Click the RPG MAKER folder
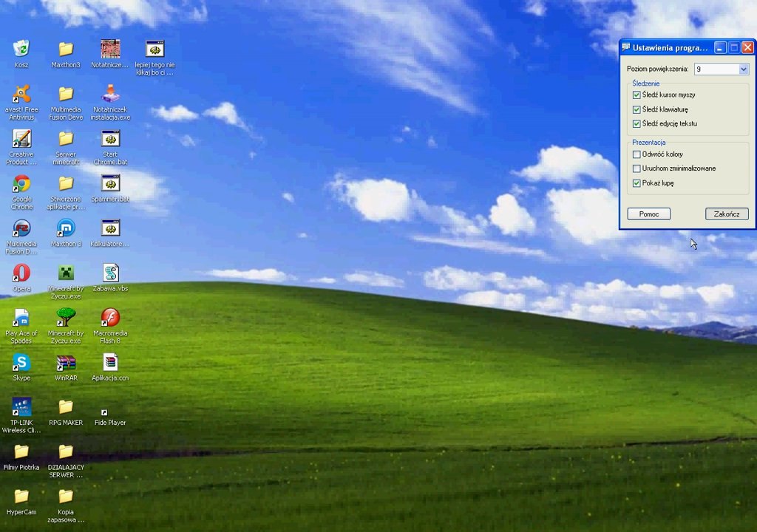 (66, 407)
